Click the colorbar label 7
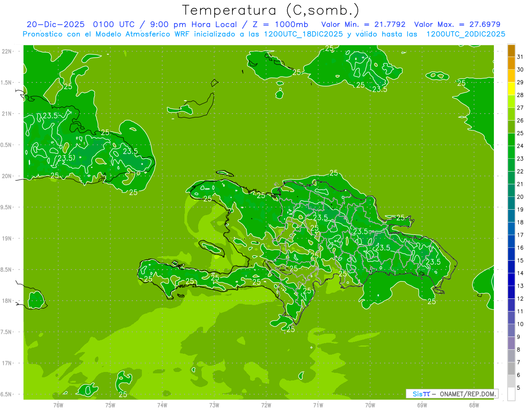The image size is (532, 411). 519,363
